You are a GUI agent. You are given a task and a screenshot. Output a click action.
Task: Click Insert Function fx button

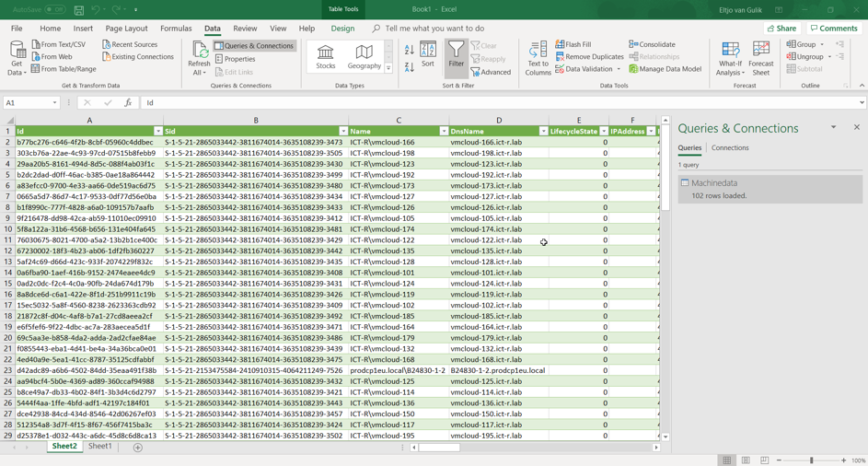pyautogui.click(x=127, y=102)
